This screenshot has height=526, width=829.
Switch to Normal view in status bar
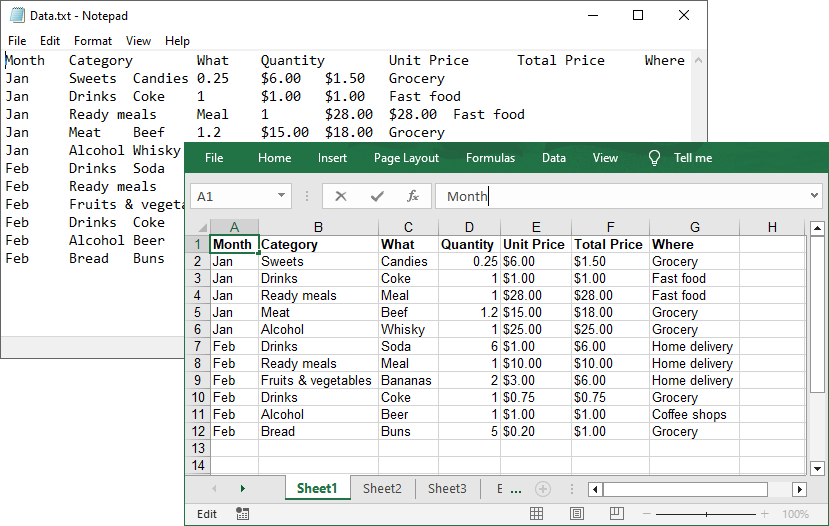pyautogui.click(x=537, y=514)
